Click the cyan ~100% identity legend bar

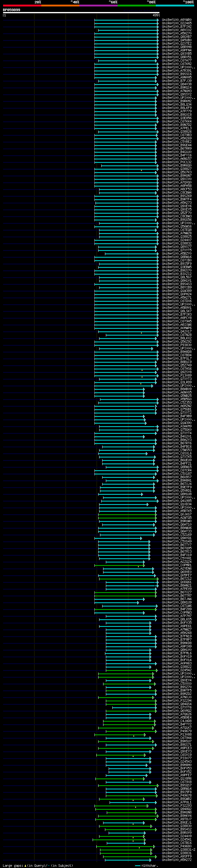(175, 6)
